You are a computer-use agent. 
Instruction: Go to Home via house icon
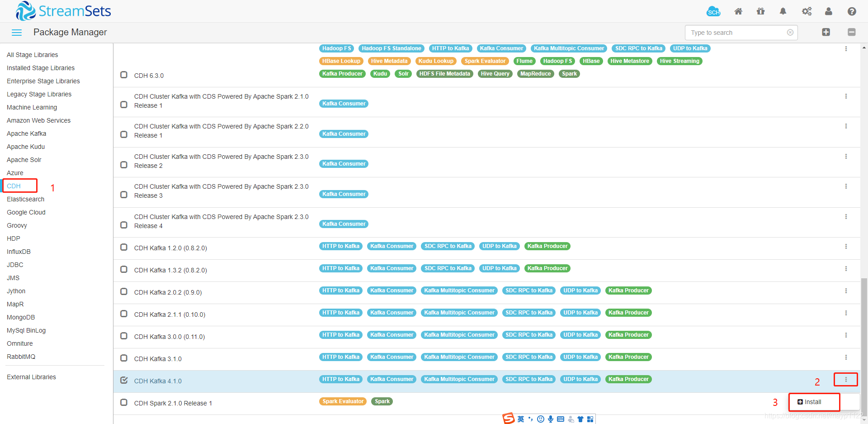tap(738, 11)
